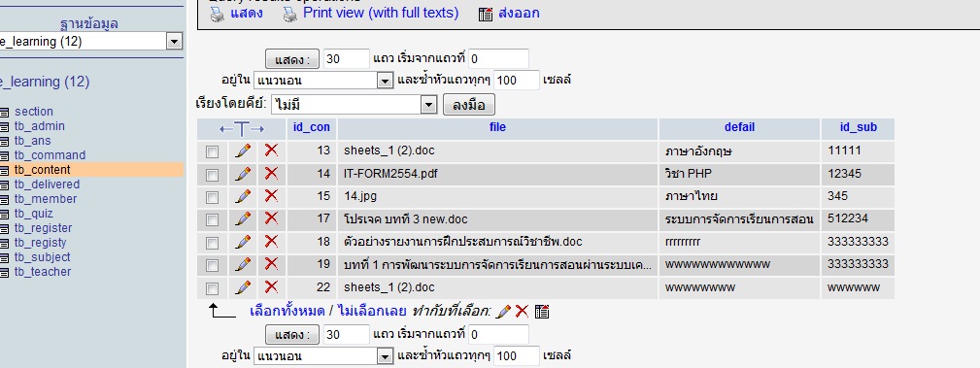The height and width of the screenshot is (368, 980).
Task: Tick checkbox for id_con 17
Action: (213, 219)
